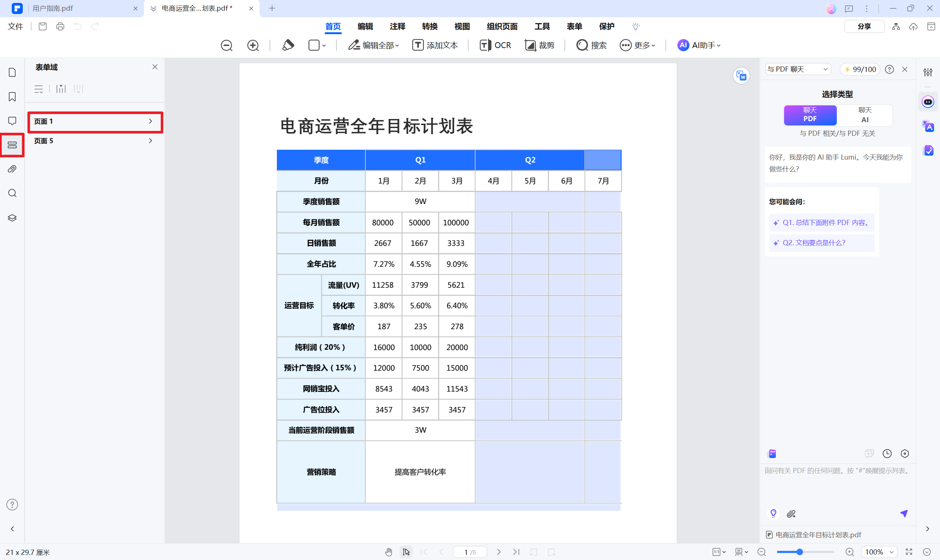Viewport: 940px width, 560px height.
Task: Open the 与 PDF 聊天 dropdown
Action: point(798,69)
